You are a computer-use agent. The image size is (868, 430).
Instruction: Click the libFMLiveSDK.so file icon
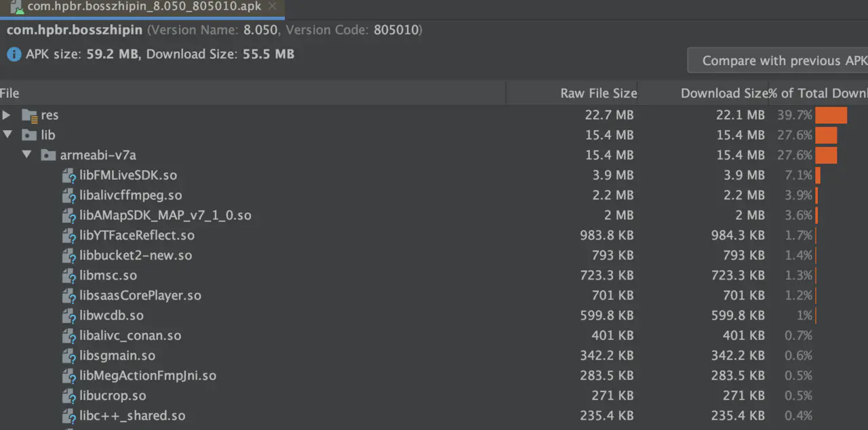(69, 176)
